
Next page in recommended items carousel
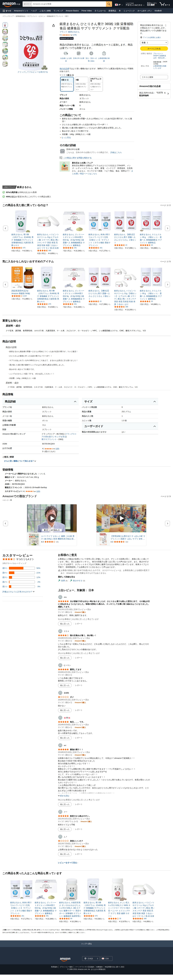167,285
